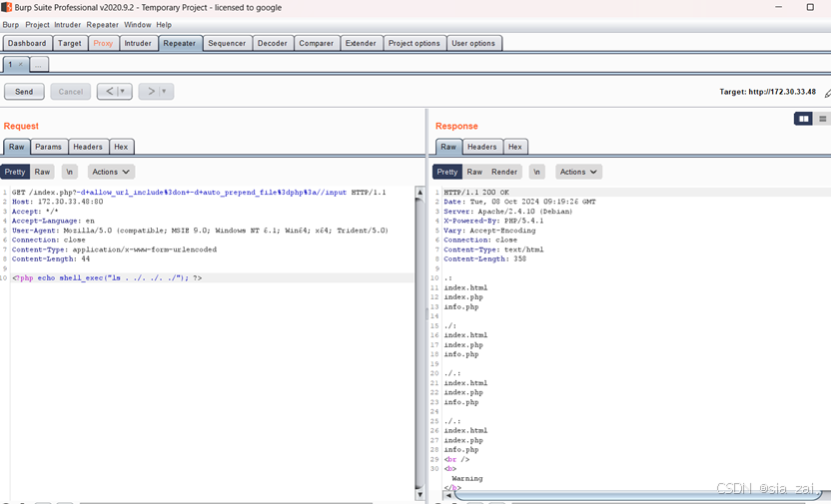The height and width of the screenshot is (504, 831).
Task: Click the Target: http://172.30.33.48 label
Action: pos(767,92)
